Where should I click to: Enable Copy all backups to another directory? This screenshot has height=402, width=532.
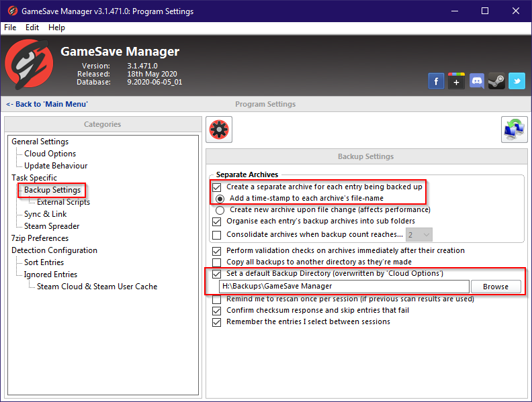pyautogui.click(x=217, y=262)
